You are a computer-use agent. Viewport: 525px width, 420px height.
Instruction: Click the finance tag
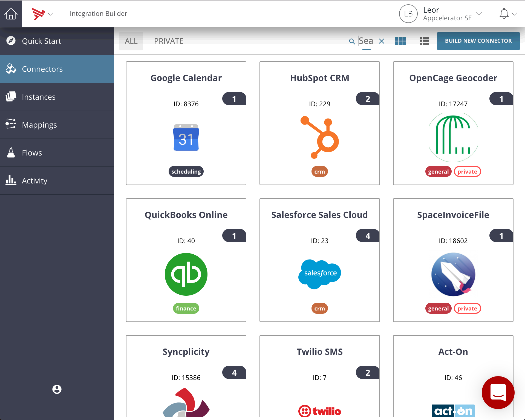point(186,308)
